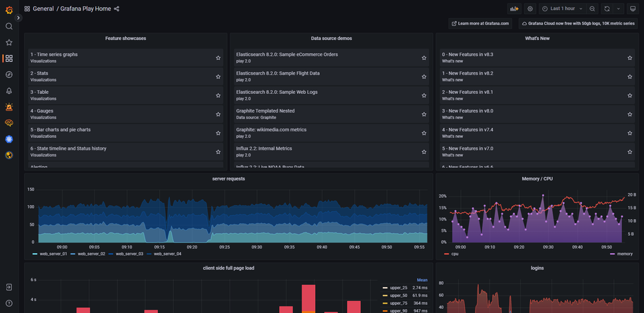Open Dashboard settings gear

(x=530, y=9)
